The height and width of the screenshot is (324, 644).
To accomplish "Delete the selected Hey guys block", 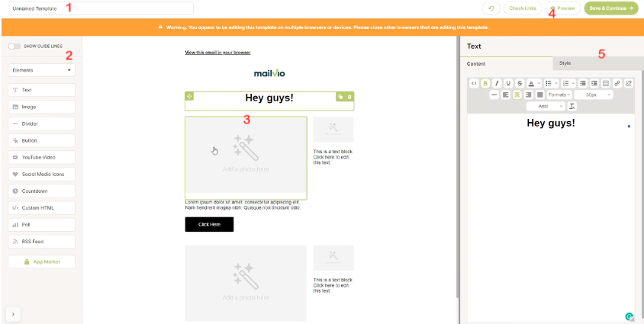I will coord(349,97).
